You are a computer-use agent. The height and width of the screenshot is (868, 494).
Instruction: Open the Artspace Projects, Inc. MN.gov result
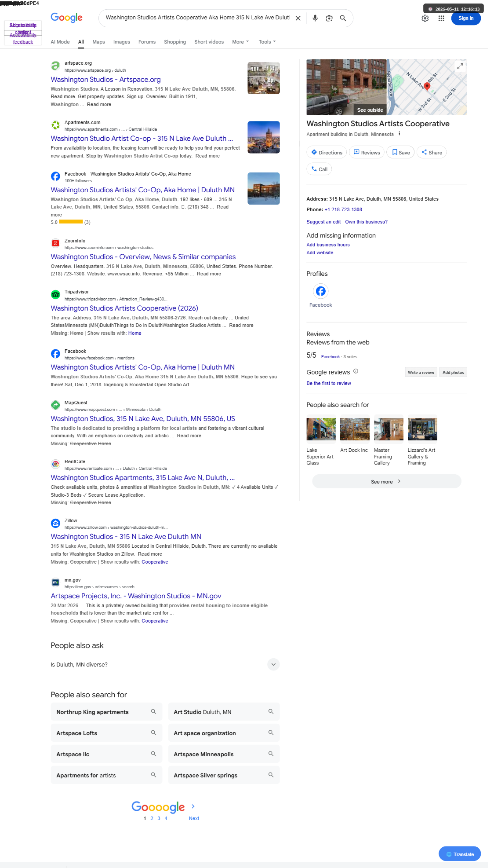tap(136, 596)
